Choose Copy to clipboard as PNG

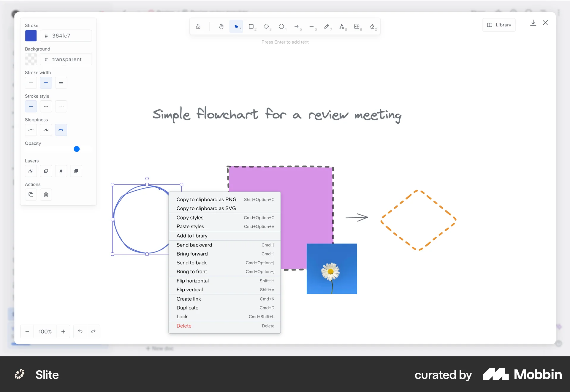pyautogui.click(x=206, y=199)
